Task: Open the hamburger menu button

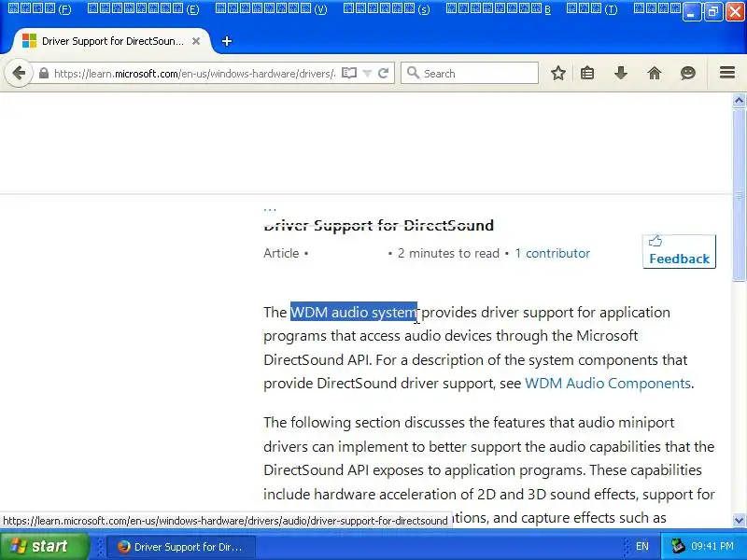Action: pyautogui.click(x=727, y=73)
